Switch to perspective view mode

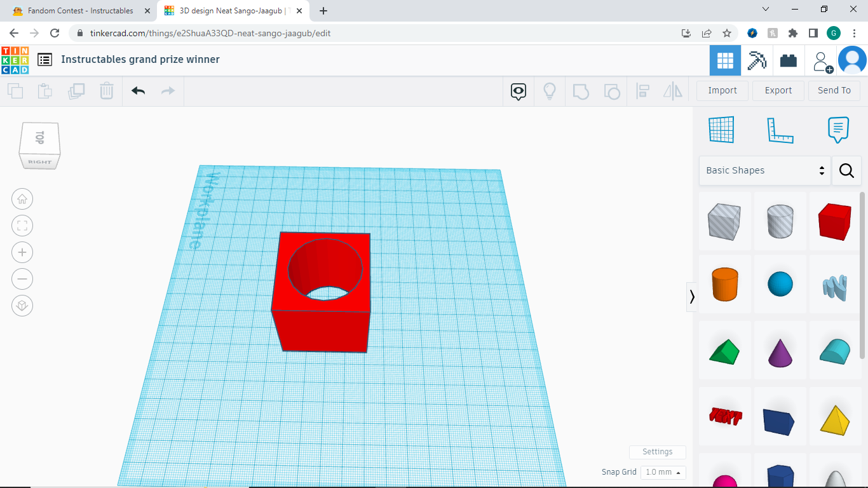click(22, 306)
